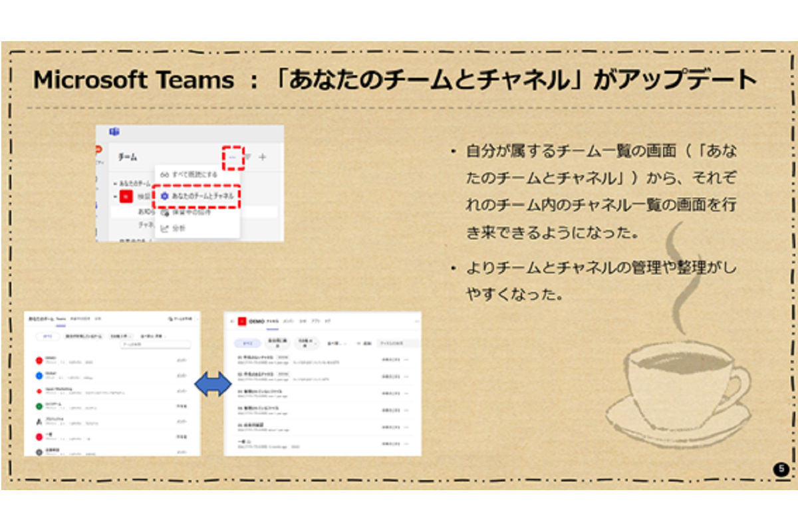Click the blue avatar of the Global team
Viewport: 798px width, 532px height.
pos(39,376)
